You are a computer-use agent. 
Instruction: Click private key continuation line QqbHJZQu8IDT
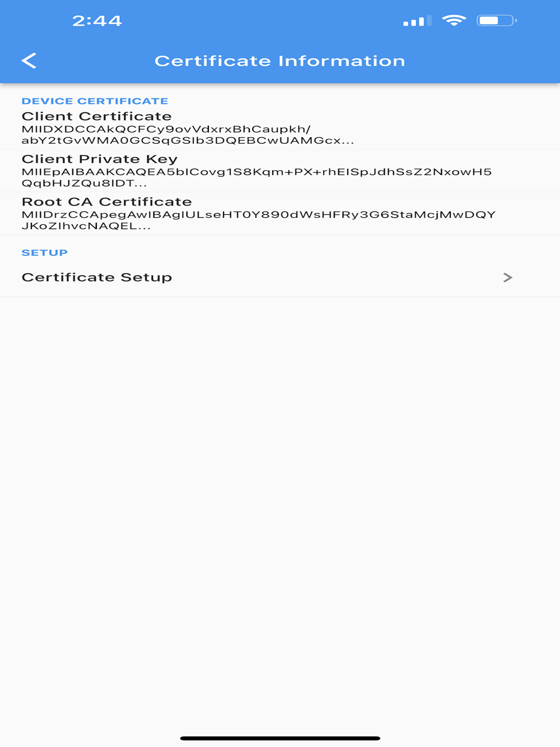click(x=85, y=183)
